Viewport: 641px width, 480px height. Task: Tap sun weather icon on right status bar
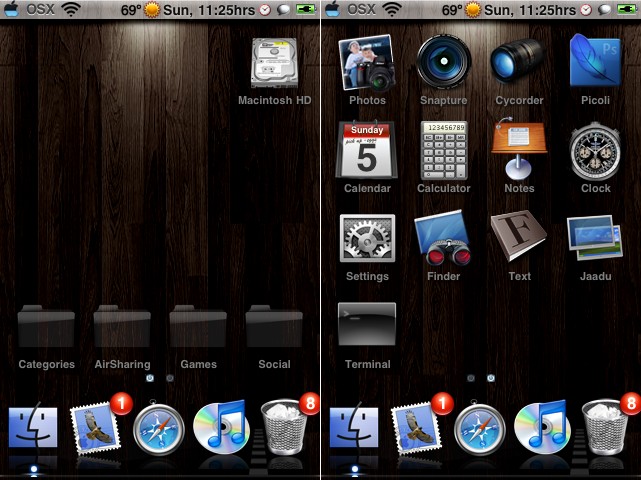(x=473, y=10)
